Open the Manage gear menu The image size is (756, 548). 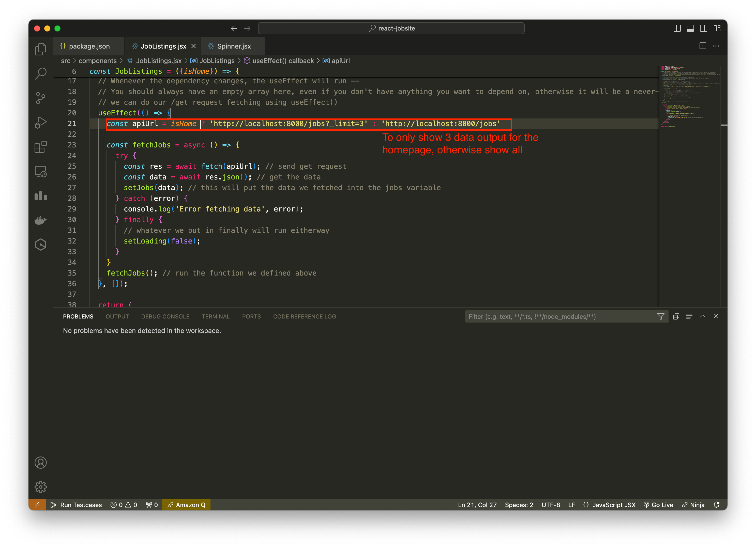point(41,487)
